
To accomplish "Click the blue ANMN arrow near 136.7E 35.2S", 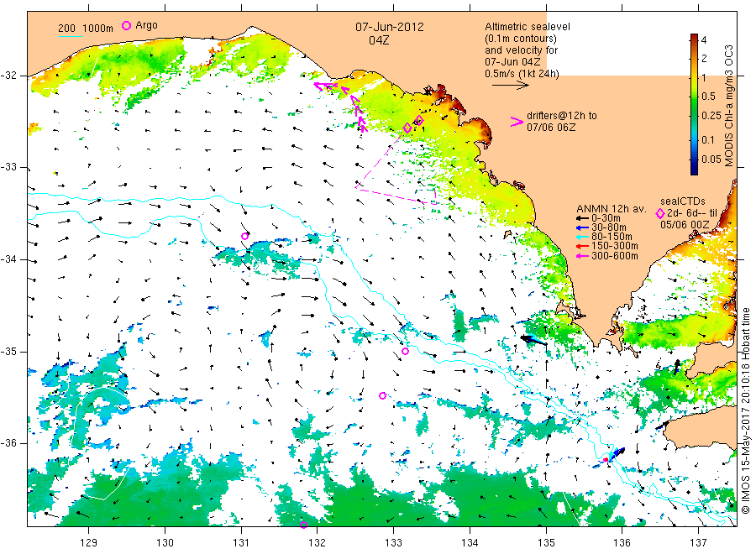I will point(676,367).
